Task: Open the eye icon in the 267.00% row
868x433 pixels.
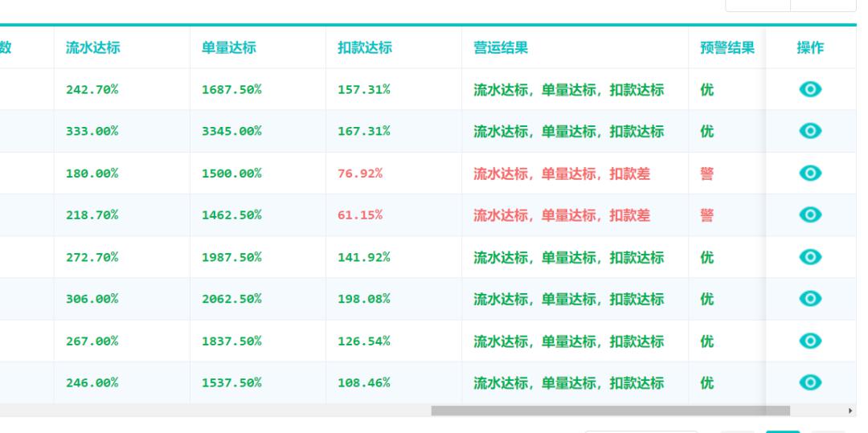Action: pos(810,341)
